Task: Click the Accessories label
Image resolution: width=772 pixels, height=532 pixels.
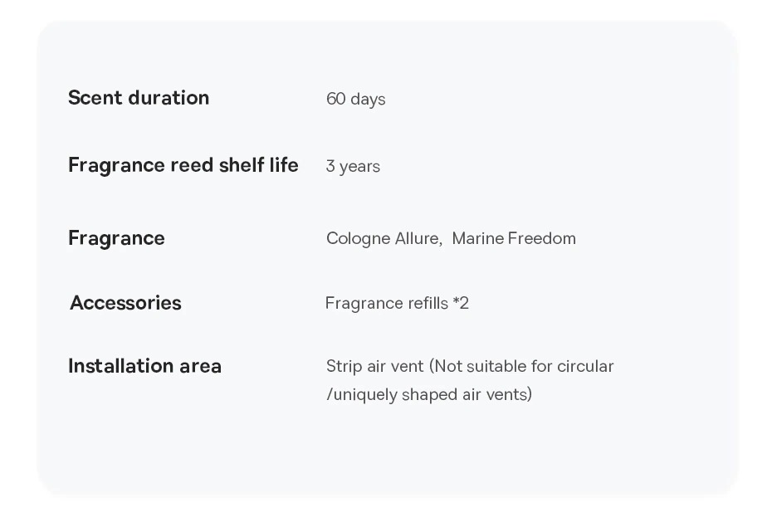Action: (x=125, y=303)
